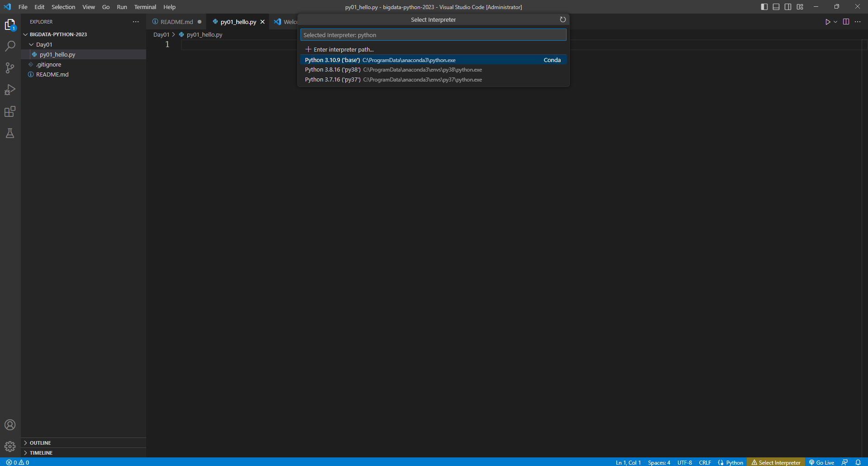The height and width of the screenshot is (466, 868).
Task: Change UTF-8 file encoding
Action: pyautogui.click(x=684, y=462)
